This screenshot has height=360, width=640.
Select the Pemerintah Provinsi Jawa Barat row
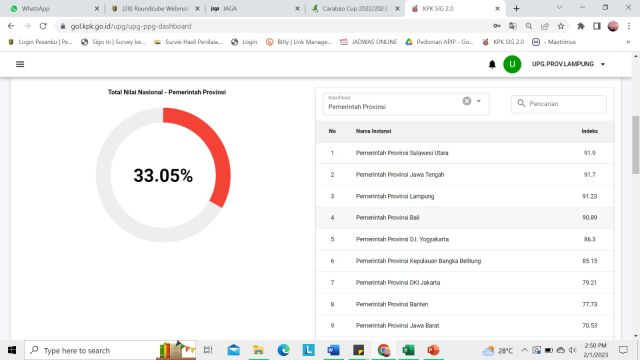coord(465,326)
